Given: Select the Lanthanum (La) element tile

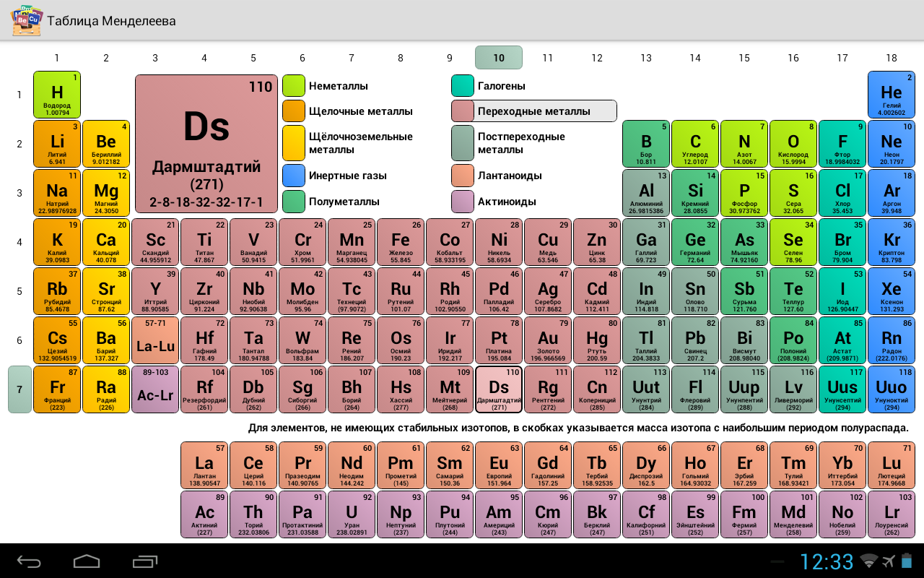Looking at the screenshot, I should pos(204,465).
